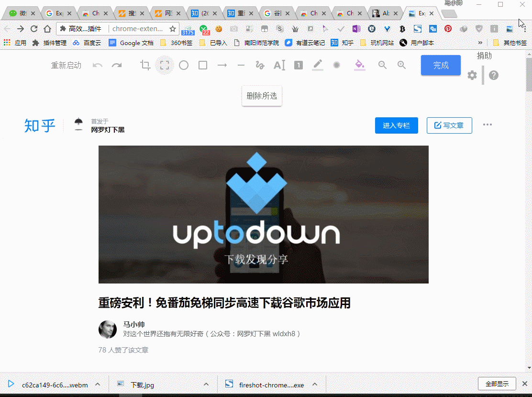Viewport: 532px width, 397px height.
Task: Click the 进入专栏 button
Action: pyautogui.click(x=396, y=125)
